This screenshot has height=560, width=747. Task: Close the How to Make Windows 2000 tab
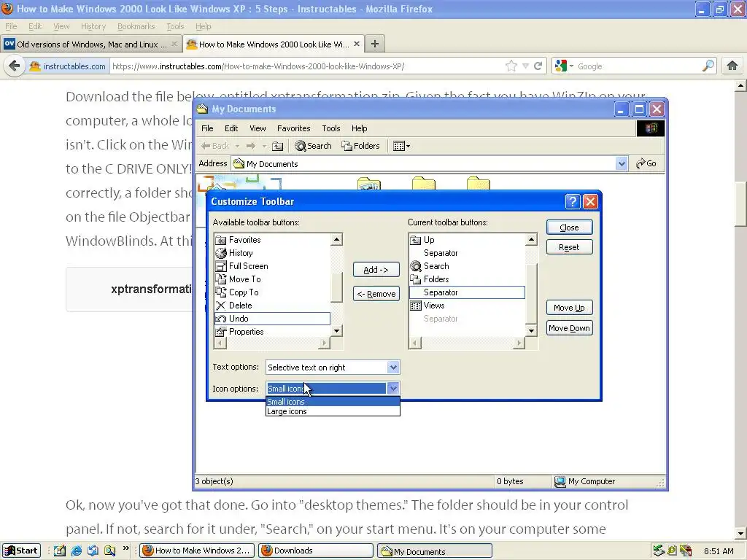pyautogui.click(x=356, y=44)
